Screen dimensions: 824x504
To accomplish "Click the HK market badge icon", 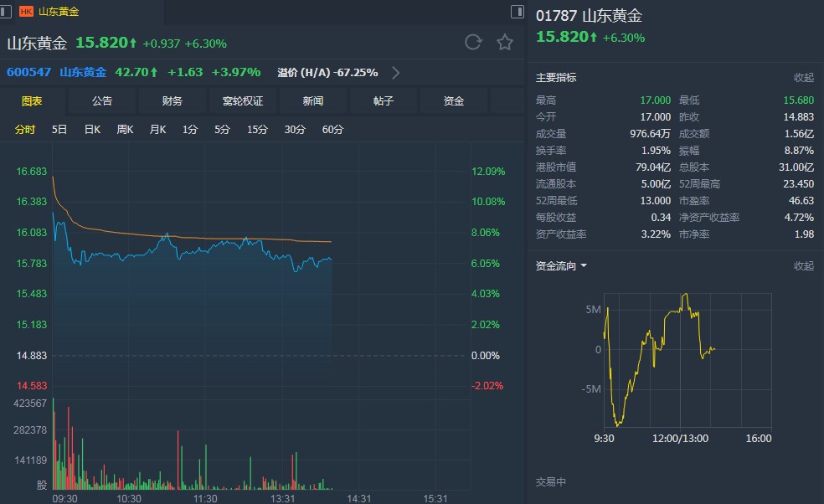I will pos(26,12).
